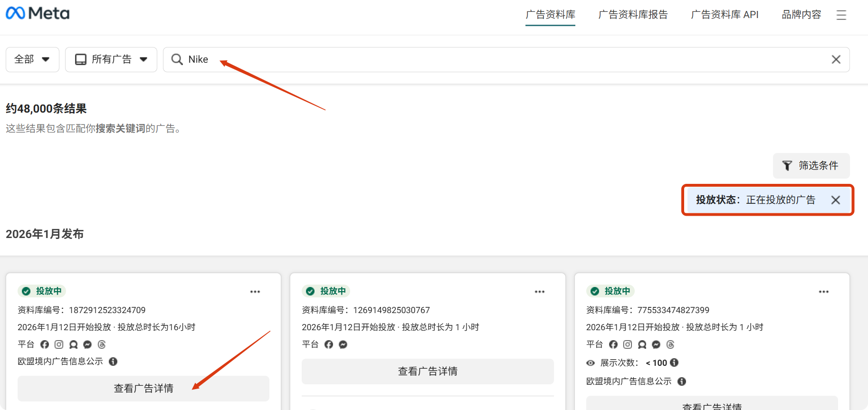Image resolution: width=868 pixels, height=410 pixels.
Task: Open the hamburger menu icon
Action: point(841,15)
